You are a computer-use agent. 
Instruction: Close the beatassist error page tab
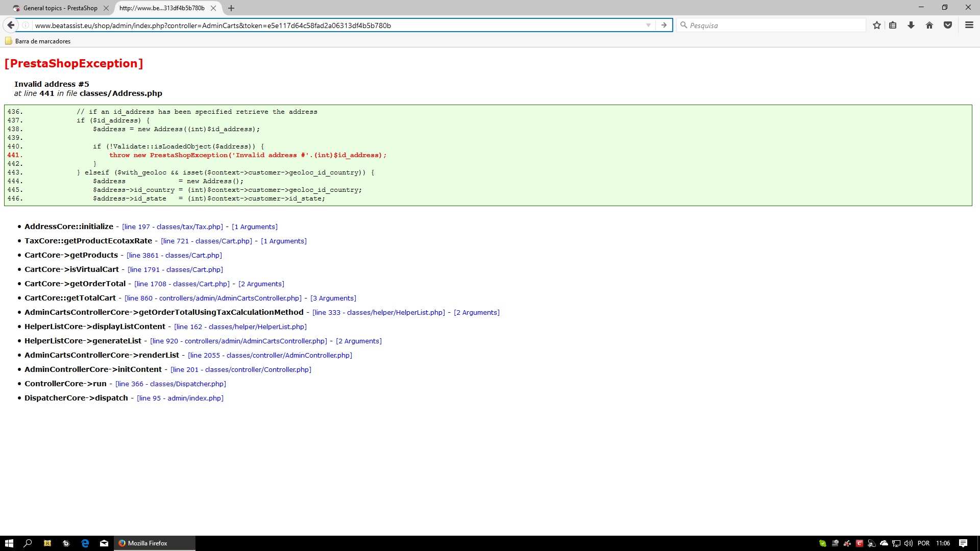pyautogui.click(x=213, y=8)
